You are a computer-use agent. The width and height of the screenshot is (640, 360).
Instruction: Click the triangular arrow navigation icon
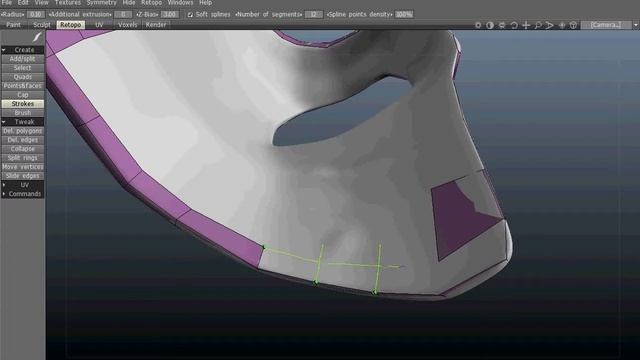click(550, 25)
